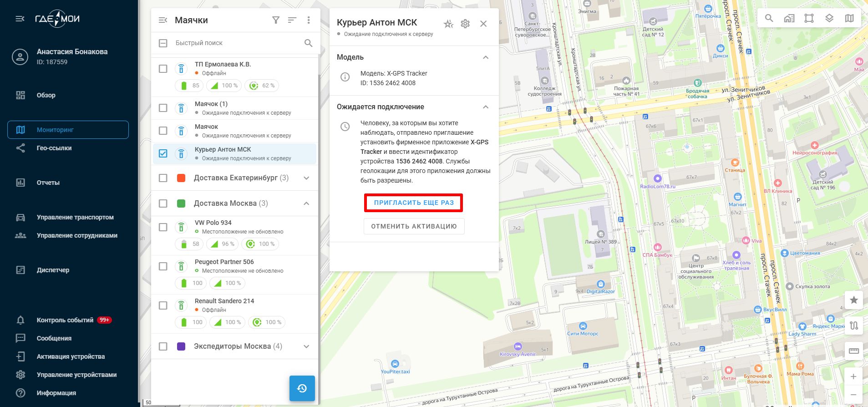The height and width of the screenshot is (407, 868).
Task: Click the filter icon in Маячки panel
Action: tap(276, 20)
